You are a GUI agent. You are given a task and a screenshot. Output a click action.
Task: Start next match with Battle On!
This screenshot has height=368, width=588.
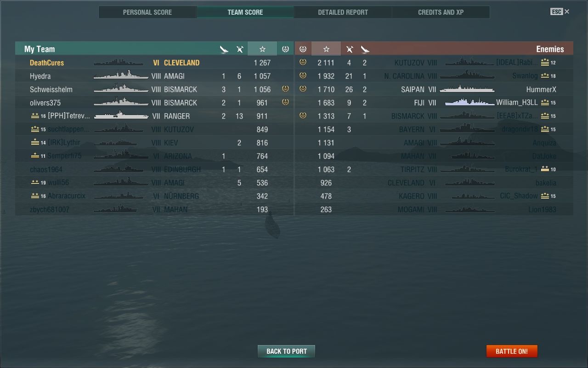(x=512, y=351)
